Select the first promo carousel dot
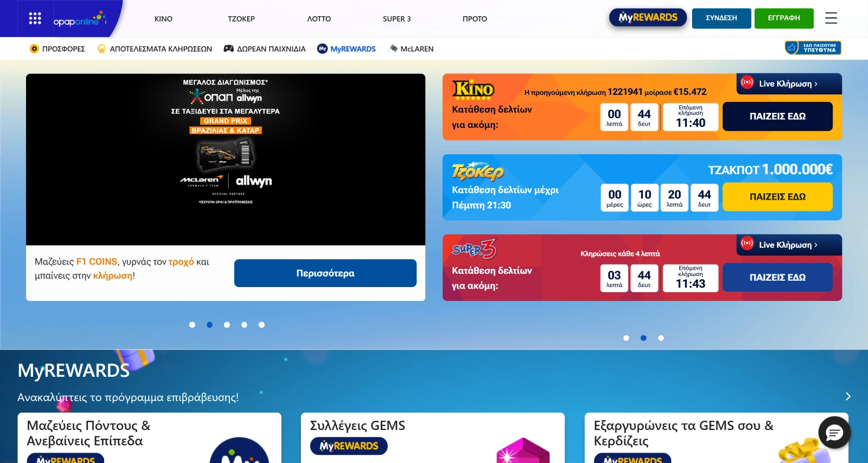868x463 pixels. (192, 325)
